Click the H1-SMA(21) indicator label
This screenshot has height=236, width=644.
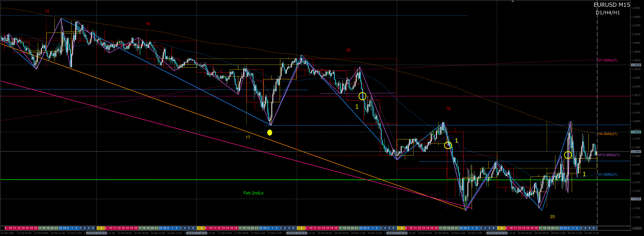click(607, 175)
